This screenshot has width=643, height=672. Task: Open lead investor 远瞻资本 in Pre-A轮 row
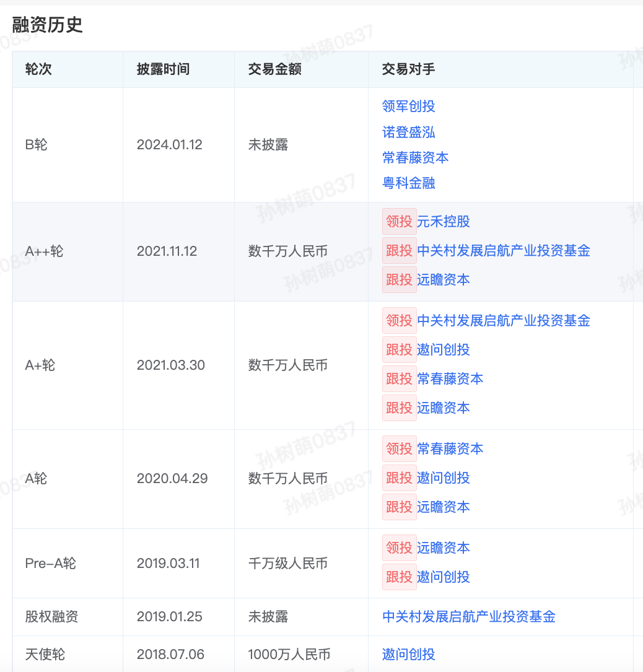point(444,548)
